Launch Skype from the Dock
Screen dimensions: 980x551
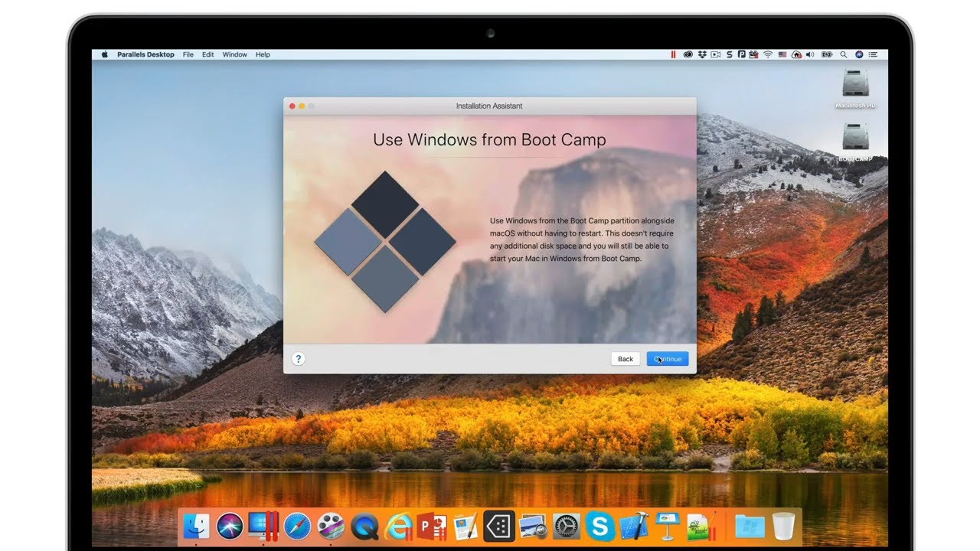[600, 526]
